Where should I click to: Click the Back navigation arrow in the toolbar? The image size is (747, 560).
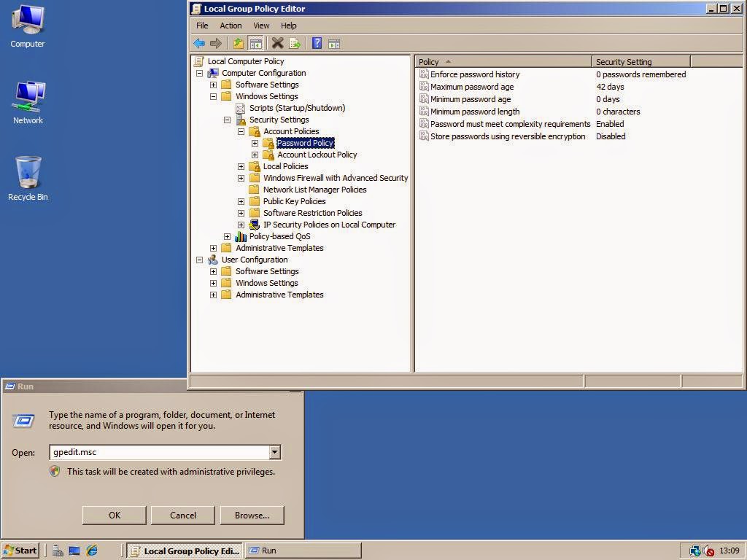pyautogui.click(x=199, y=43)
